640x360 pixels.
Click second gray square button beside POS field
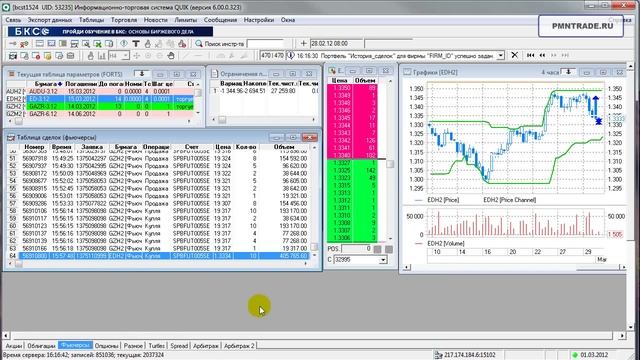(389, 249)
